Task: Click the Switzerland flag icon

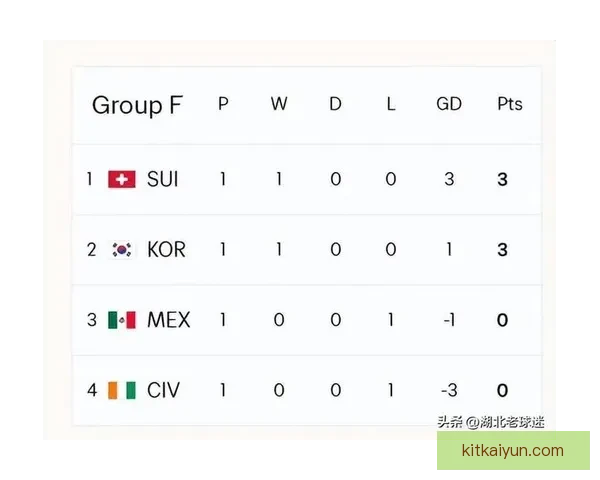Action: (x=122, y=180)
